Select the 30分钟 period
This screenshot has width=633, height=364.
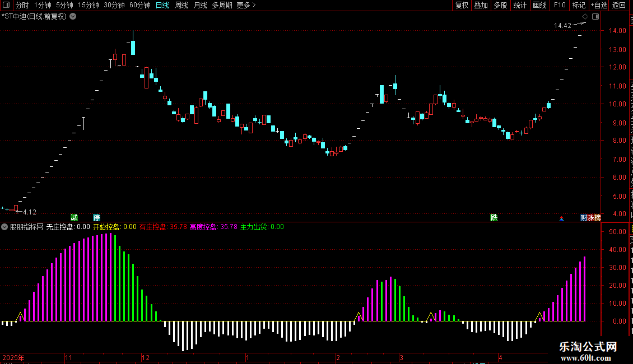(114, 5)
